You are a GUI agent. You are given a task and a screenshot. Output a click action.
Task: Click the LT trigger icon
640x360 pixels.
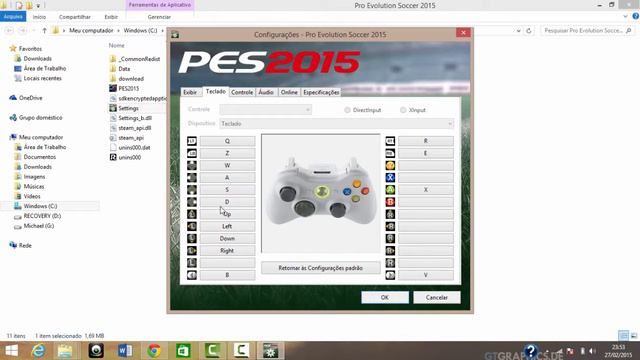coord(191,141)
